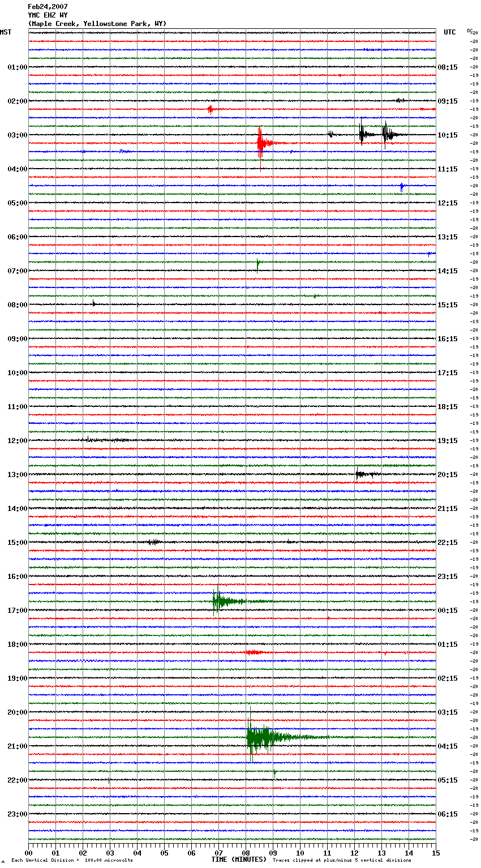Click the 08:15 UTC time label
This screenshot has width=481, height=868.
click(x=448, y=67)
